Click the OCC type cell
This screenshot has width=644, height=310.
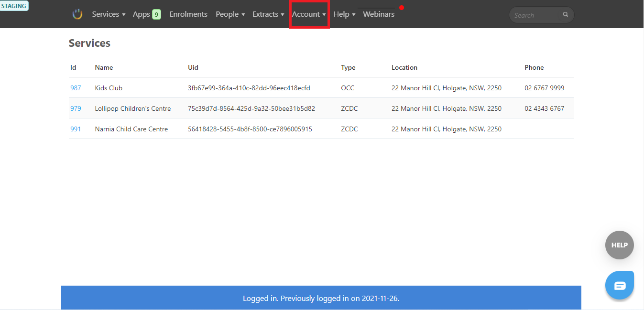pos(348,88)
